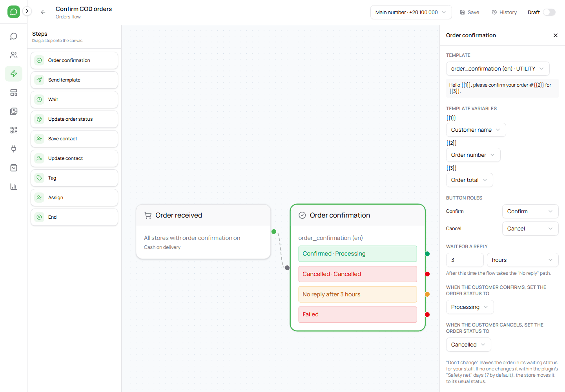Save the flow
This screenshot has width=565, height=392.
tap(470, 12)
